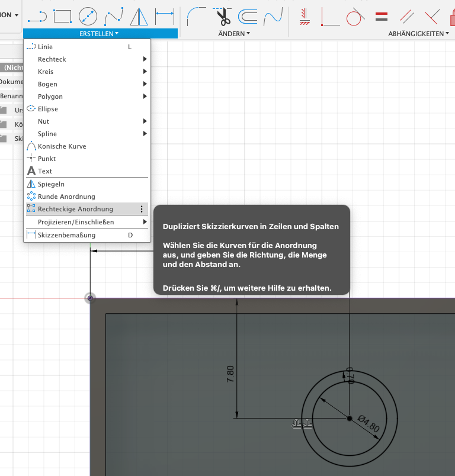Open the three-dot options for Rechteckige Anordnung
455x476 pixels.
click(x=141, y=209)
